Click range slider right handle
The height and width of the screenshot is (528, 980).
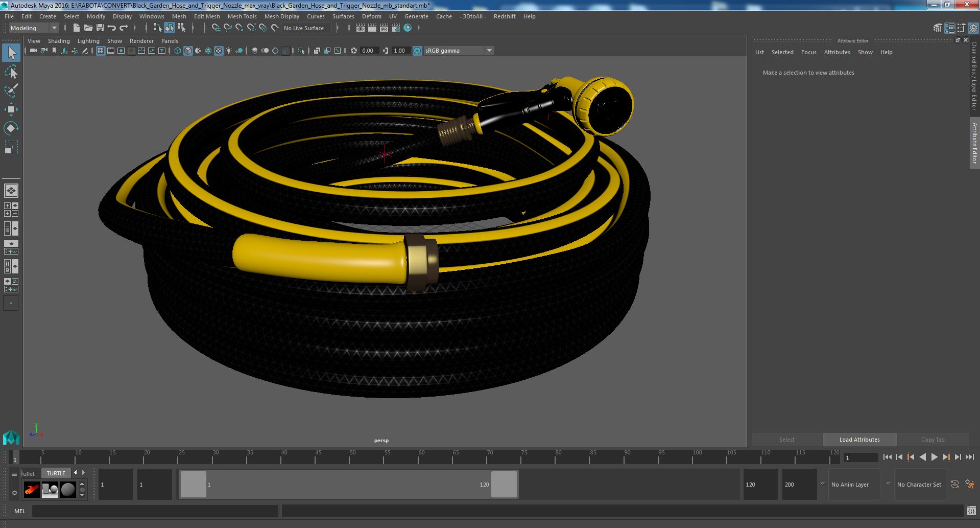point(504,484)
